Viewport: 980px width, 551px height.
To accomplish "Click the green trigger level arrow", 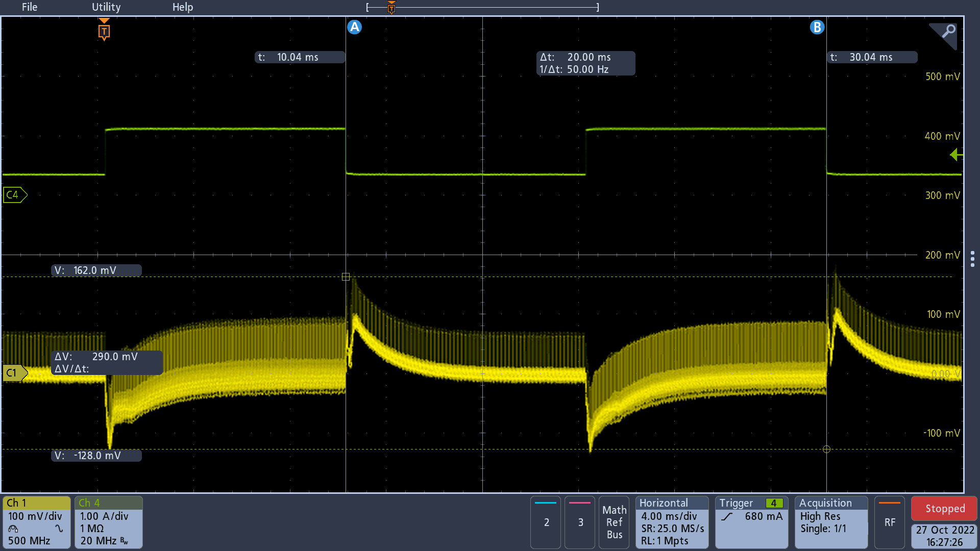I will click(x=956, y=155).
